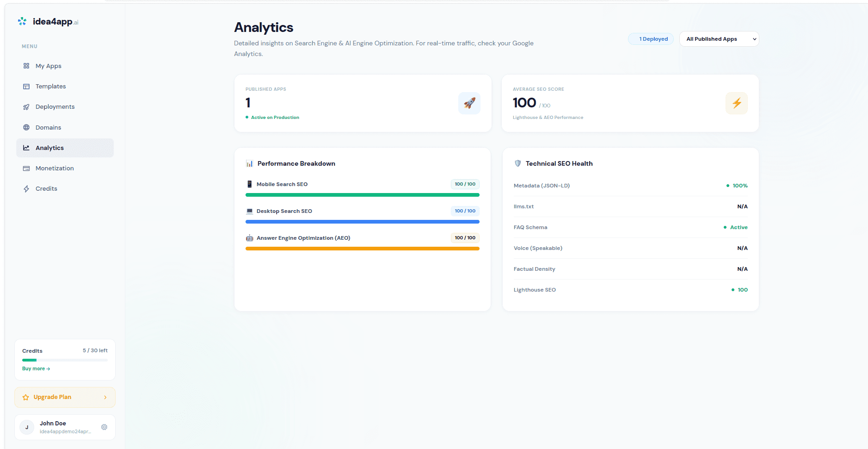Click the robot icon beside Answer Engine Optimization
Image resolution: width=868 pixels, height=449 pixels.
click(250, 238)
